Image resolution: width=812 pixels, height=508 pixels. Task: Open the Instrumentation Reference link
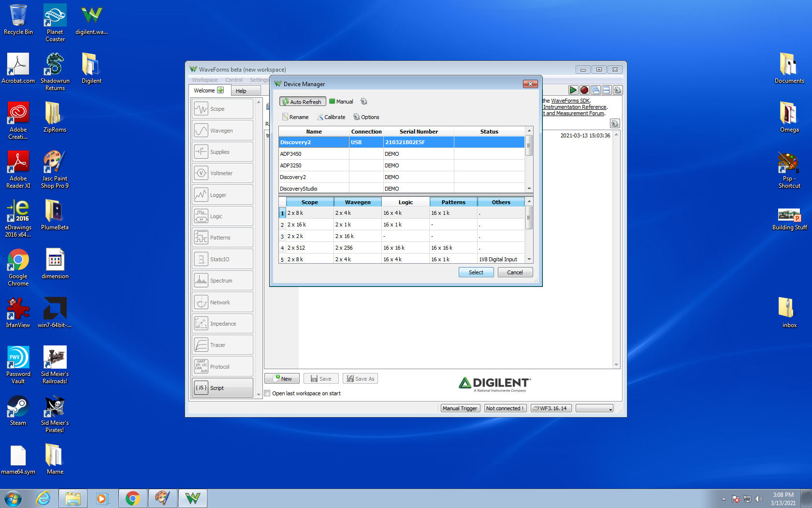574,107
